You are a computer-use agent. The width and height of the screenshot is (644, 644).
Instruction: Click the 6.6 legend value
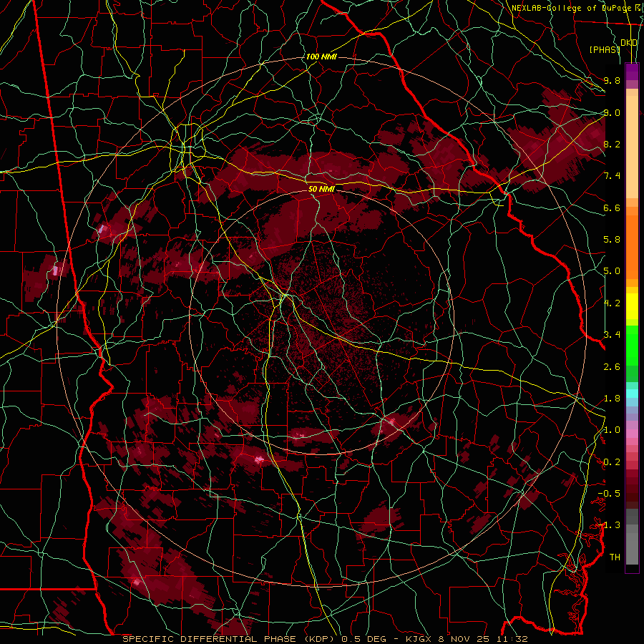(612, 208)
